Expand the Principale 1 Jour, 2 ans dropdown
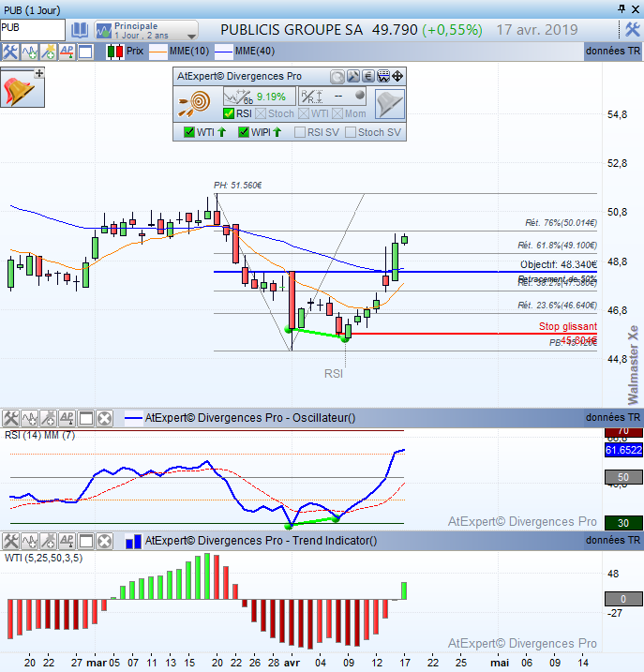644x672 pixels. (146, 30)
